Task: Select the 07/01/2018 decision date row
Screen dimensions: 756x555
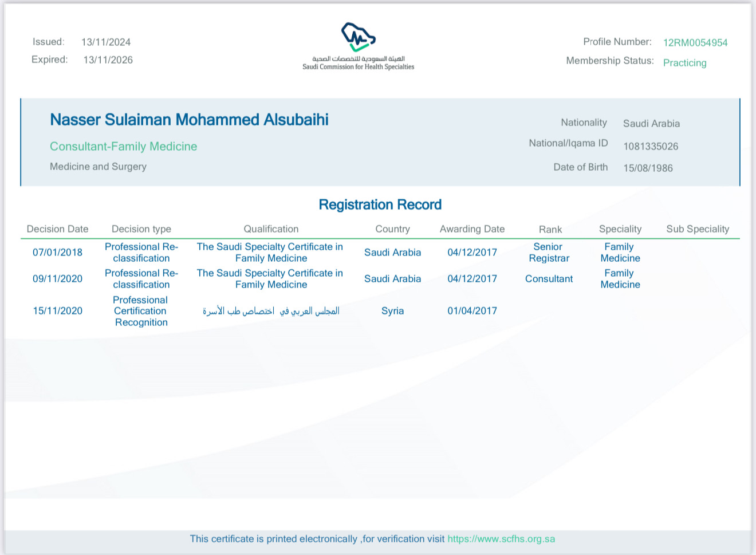Action: (x=57, y=253)
